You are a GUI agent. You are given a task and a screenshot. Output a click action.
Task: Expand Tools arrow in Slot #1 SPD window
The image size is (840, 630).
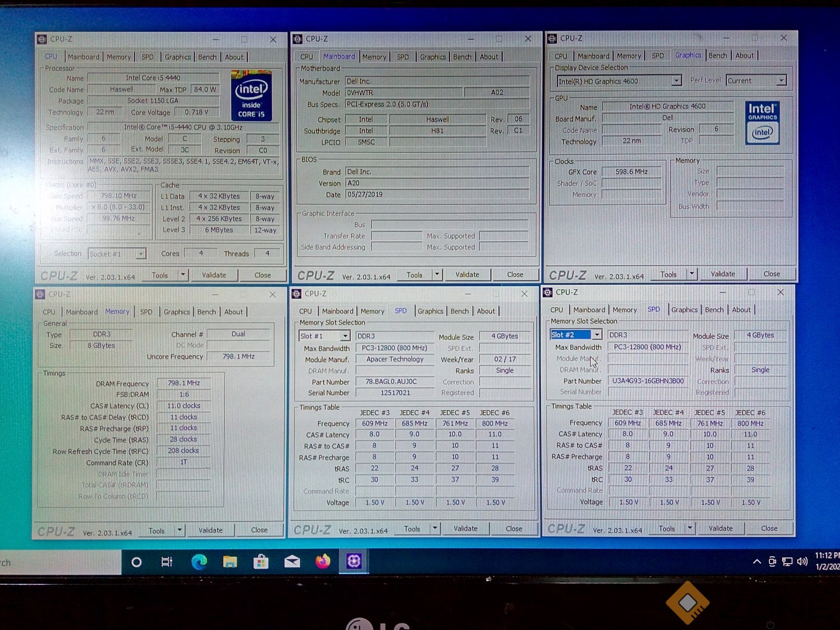pyautogui.click(x=435, y=529)
